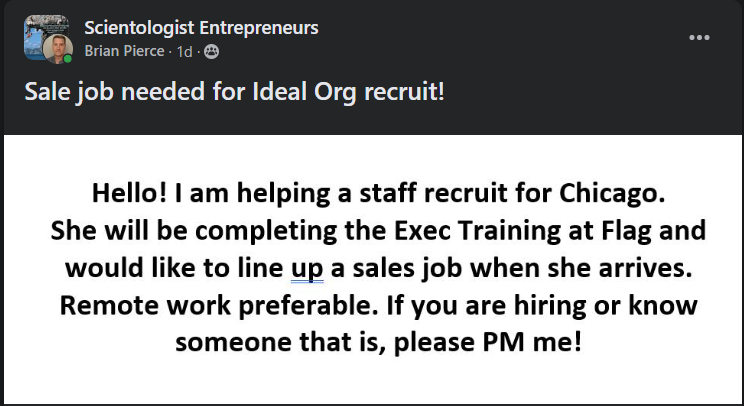Screen dimensions: 744x406
Task: Click the post heading about Ideal Org recruit
Action: click(x=234, y=91)
